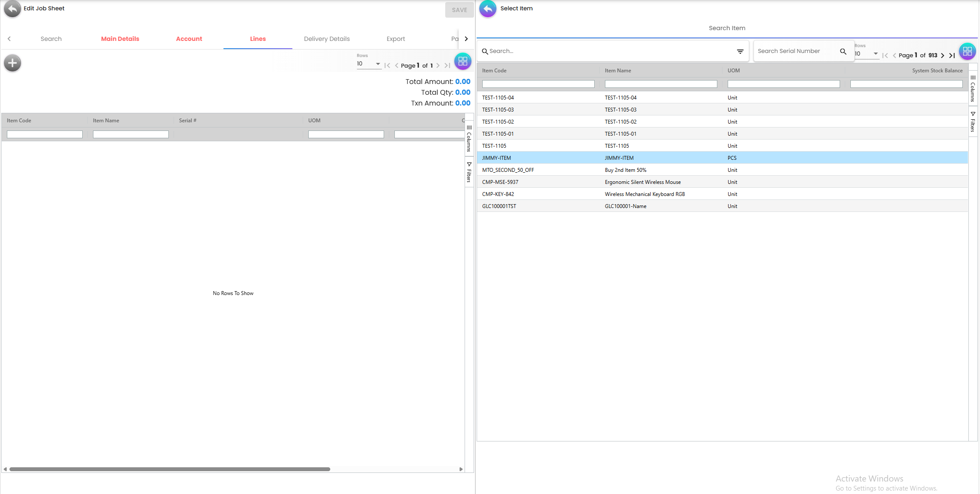980x494 pixels.
Task: Select MTO_SECOND_50_OFF item row
Action: point(723,170)
